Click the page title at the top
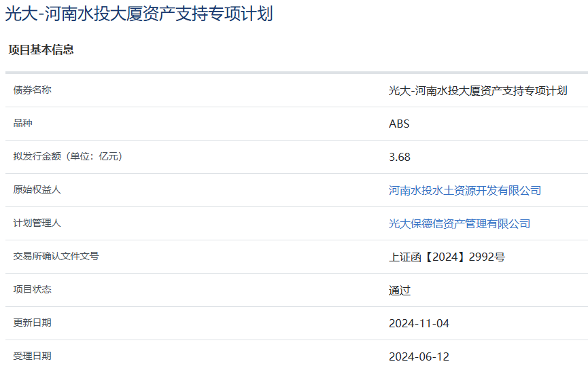Image resolution: width=588 pixels, height=366 pixels. click(x=139, y=14)
